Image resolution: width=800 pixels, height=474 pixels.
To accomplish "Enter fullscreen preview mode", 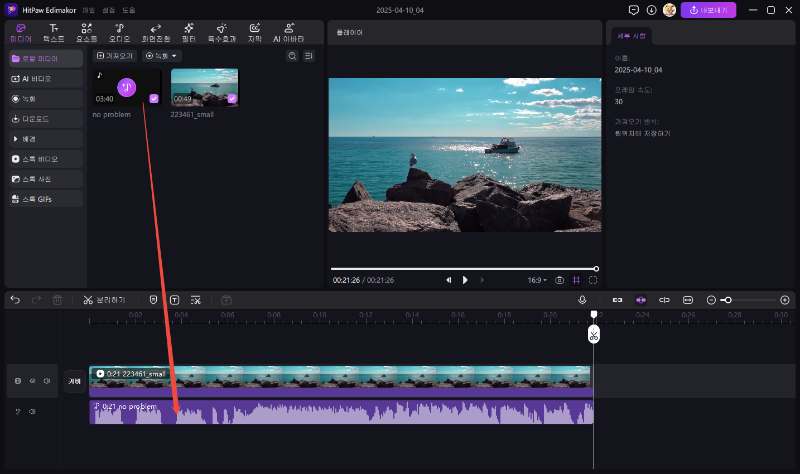I will pyautogui.click(x=593, y=280).
